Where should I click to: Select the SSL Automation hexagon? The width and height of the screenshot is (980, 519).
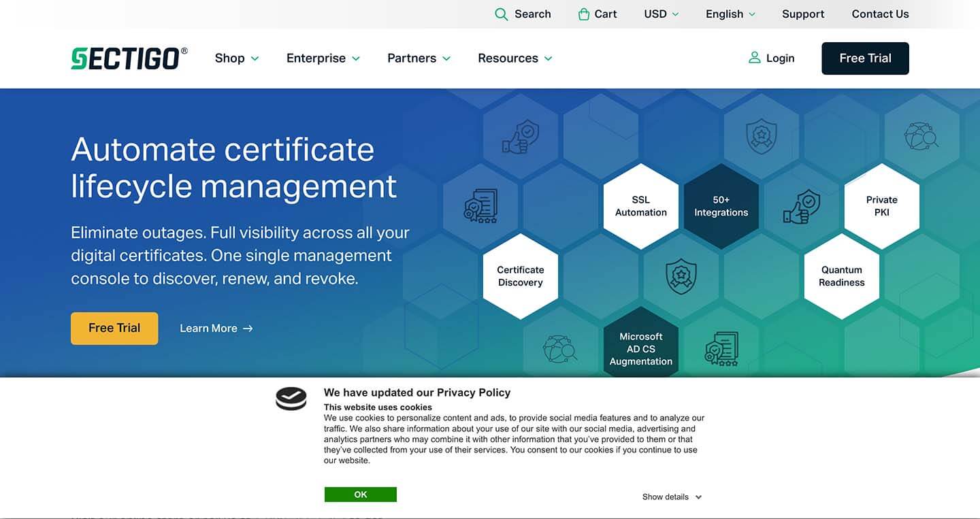(641, 206)
